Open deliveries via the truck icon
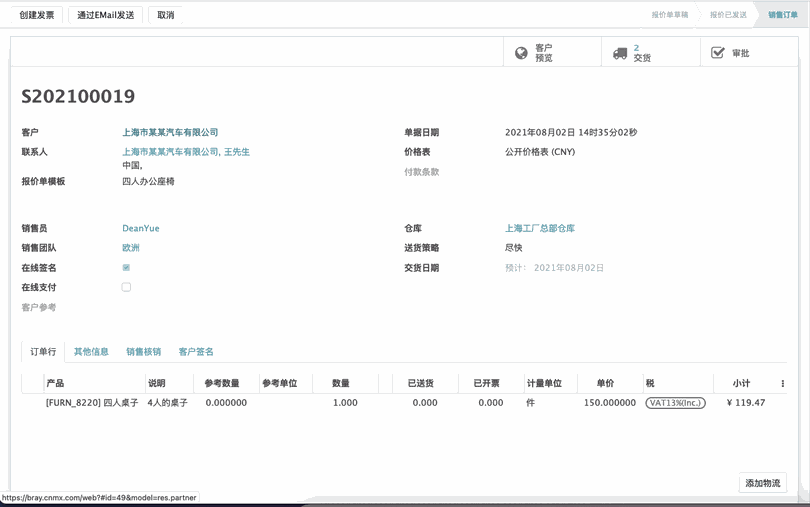 pyautogui.click(x=620, y=53)
